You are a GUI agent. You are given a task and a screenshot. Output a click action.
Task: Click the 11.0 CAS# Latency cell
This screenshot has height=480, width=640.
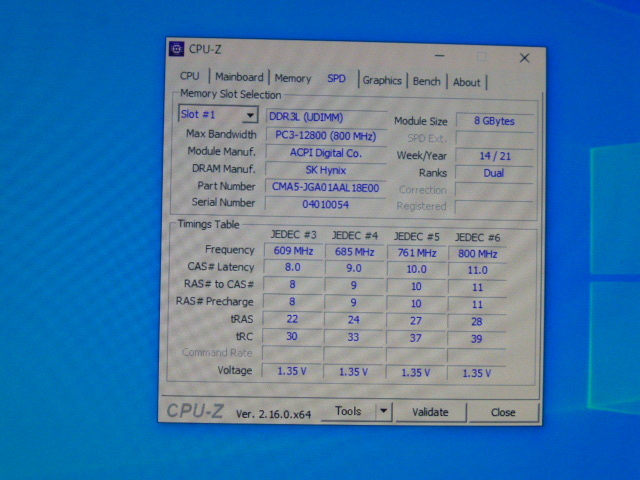[x=477, y=270]
